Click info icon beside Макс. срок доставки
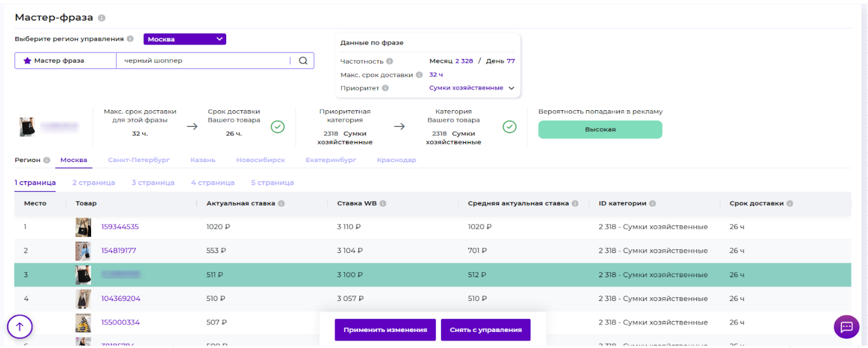868x348 pixels. [419, 75]
